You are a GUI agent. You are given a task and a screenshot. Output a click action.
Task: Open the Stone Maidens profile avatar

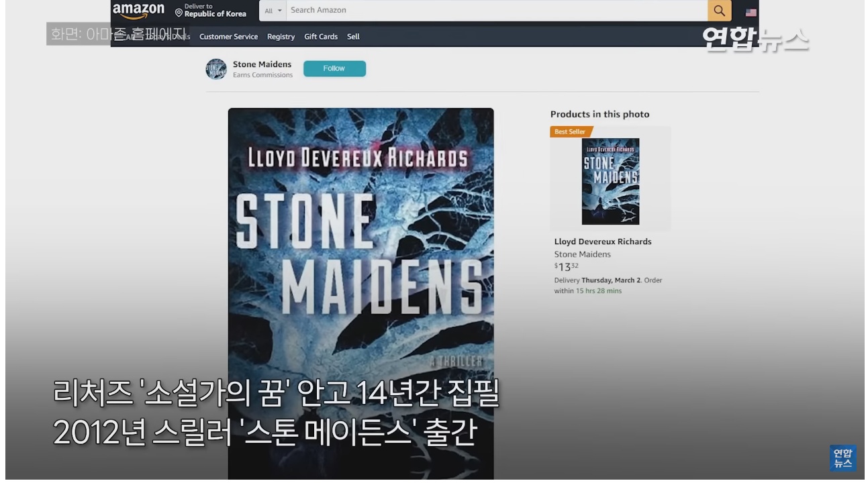click(x=215, y=68)
